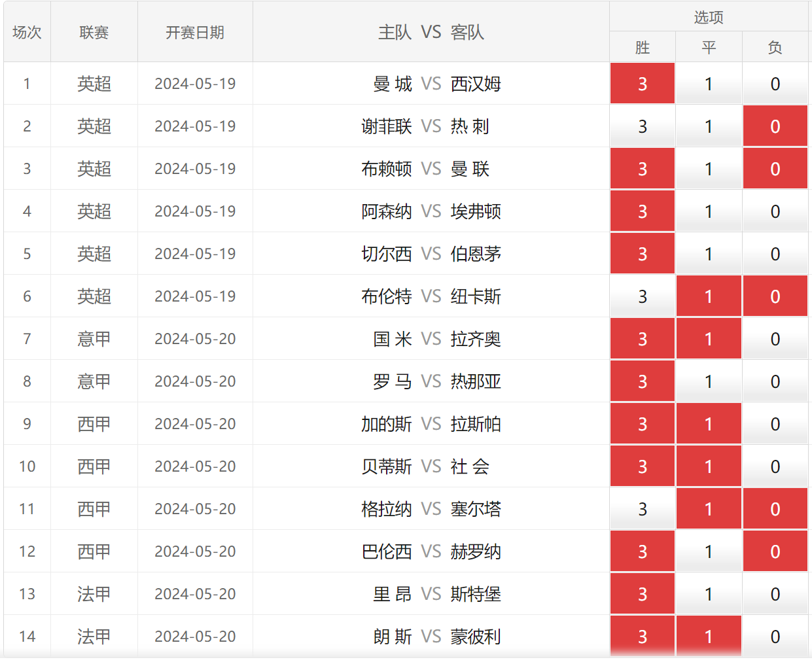
Task: Click the 法甲 league cell in 里昂 row
Action: coord(94,594)
